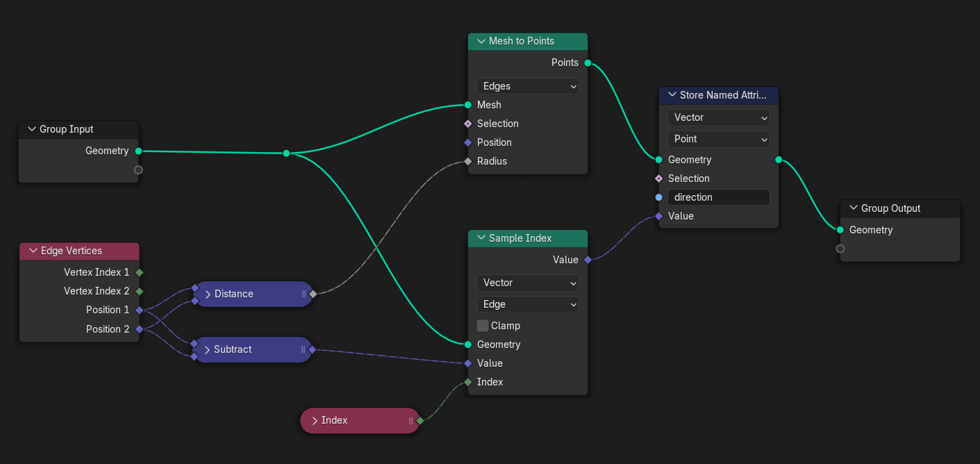Enable the Clamp checkbox in Sample Index
This screenshot has height=464, width=980.
[x=483, y=326]
